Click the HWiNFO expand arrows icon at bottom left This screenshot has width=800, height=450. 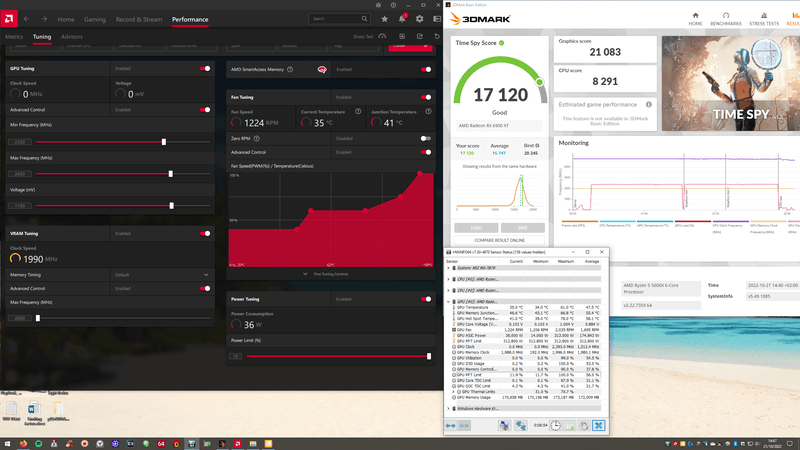(451, 426)
